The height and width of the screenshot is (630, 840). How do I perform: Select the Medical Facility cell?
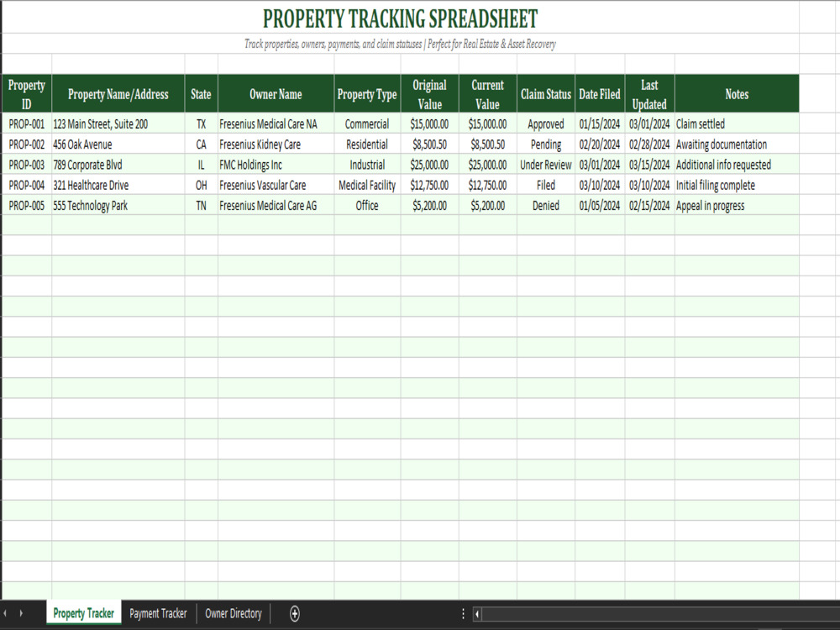pyautogui.click(x=367, y=185)
